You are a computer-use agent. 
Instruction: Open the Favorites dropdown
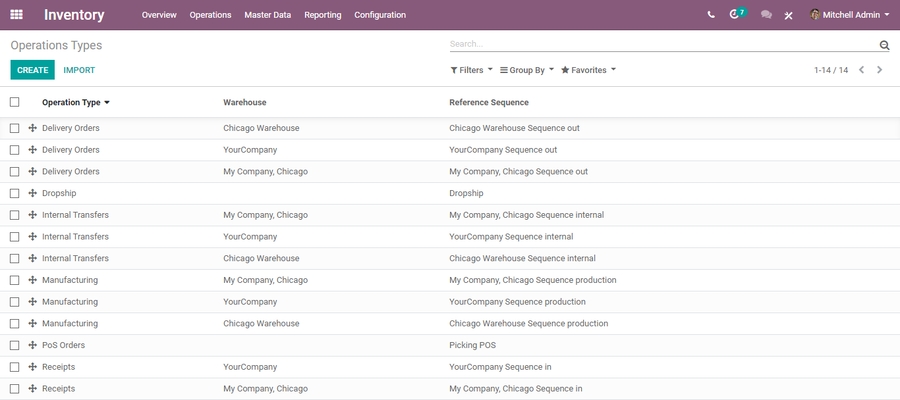click(x=588, y=70)
